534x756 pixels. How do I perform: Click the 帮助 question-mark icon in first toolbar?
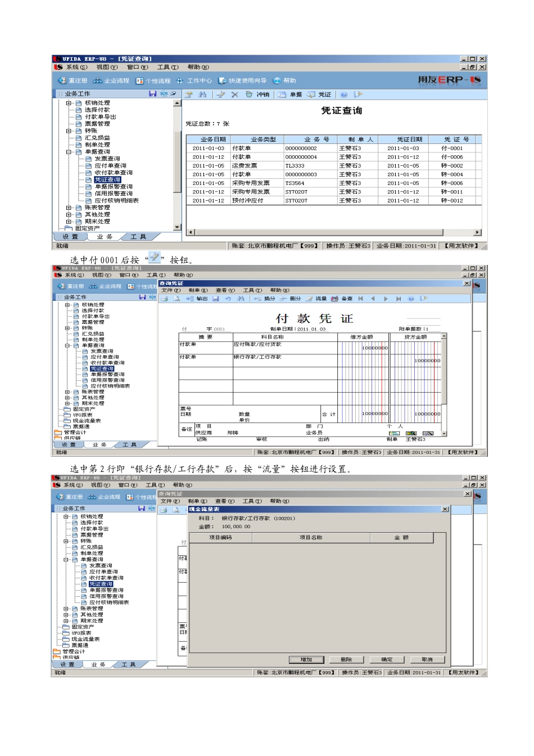point(277,81)
